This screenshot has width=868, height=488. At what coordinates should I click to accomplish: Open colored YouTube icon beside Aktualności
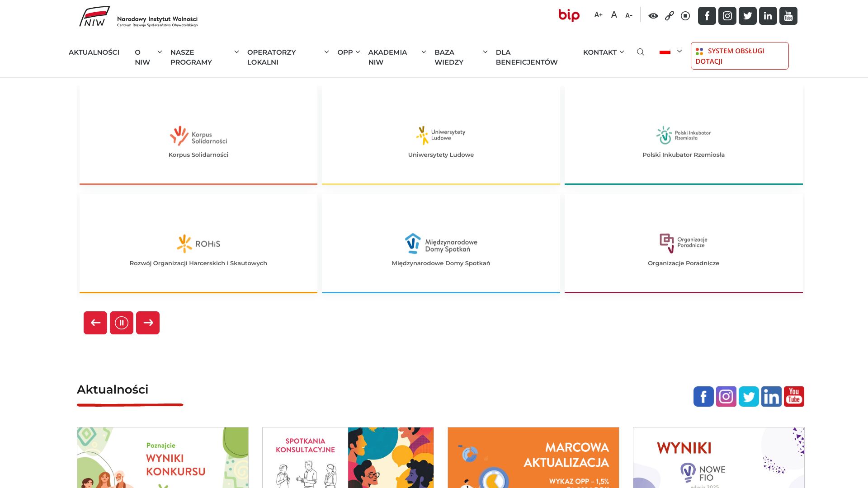[x=794, y=397]
